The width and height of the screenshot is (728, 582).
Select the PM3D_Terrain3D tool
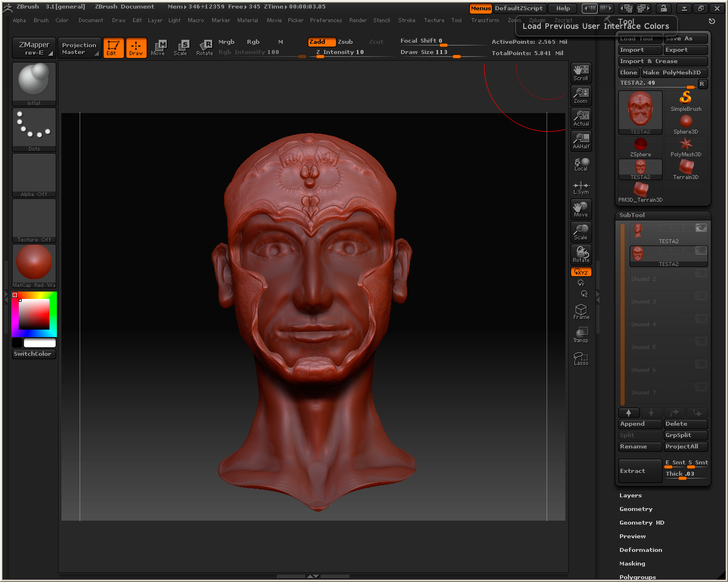click(x=640, y=192)
